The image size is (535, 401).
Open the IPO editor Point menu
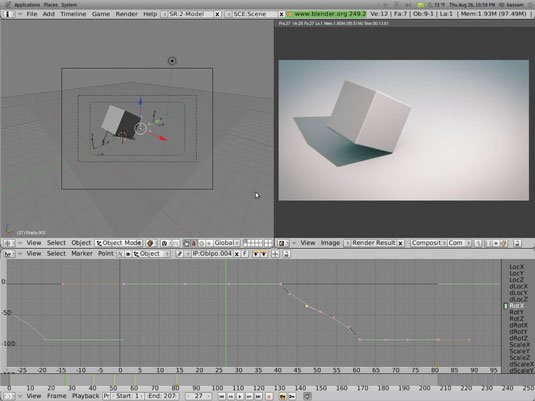[106, 254]
